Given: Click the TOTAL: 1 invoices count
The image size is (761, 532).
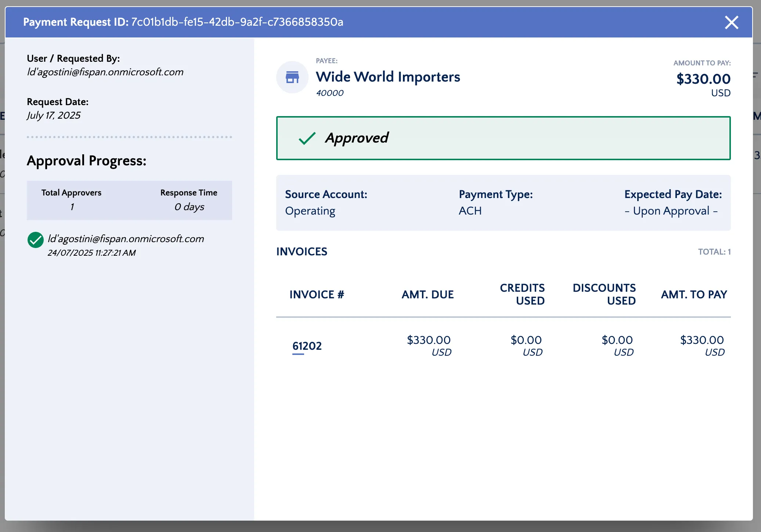Looking at the screenshot, I should (714, 252).
